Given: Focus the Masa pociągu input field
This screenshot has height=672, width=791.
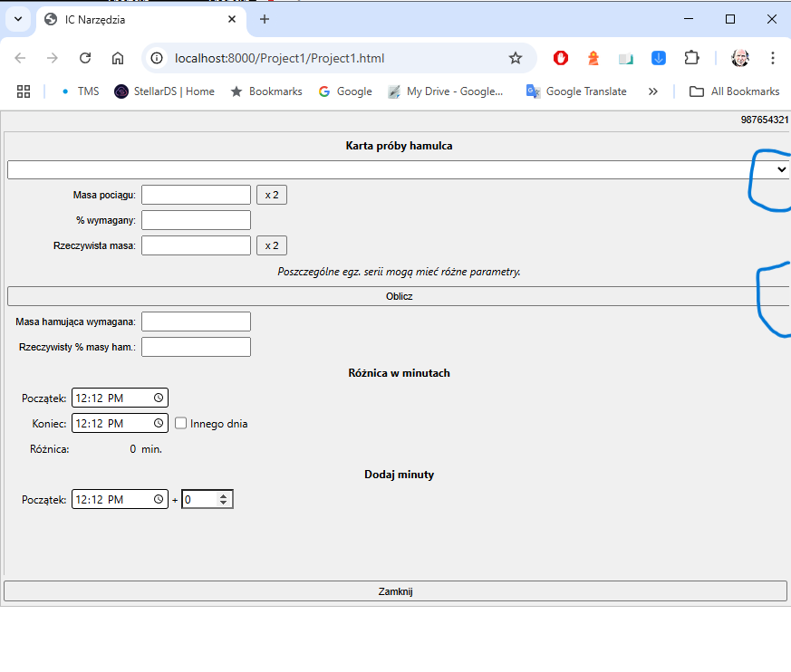Looking at the screenshot, I should click(x=196, y=195).
